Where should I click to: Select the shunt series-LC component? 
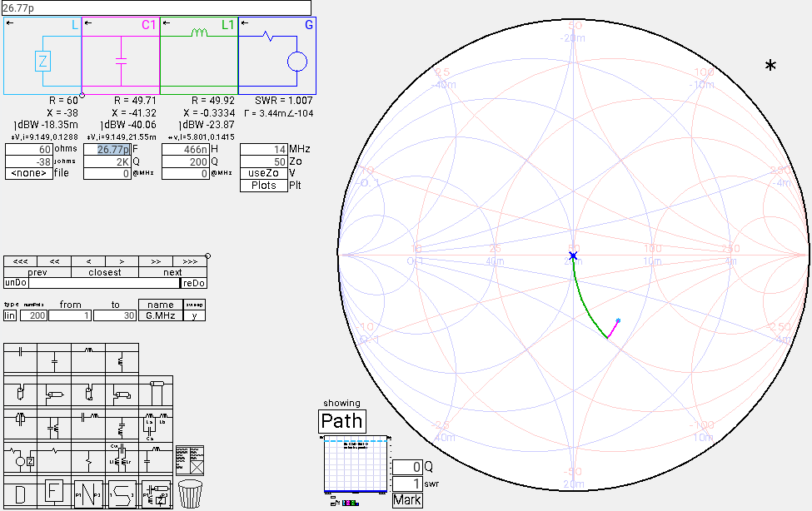122,424
